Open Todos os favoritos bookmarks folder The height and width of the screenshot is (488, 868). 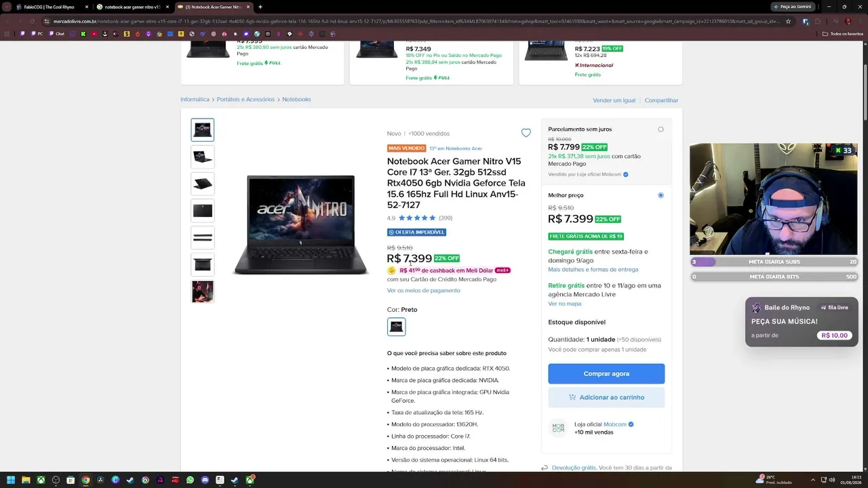tap(843, 33)
